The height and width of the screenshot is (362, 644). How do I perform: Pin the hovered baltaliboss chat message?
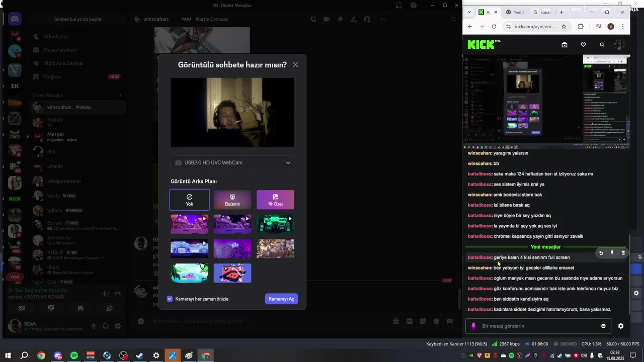pyautogui.click(x=612, y=253)
